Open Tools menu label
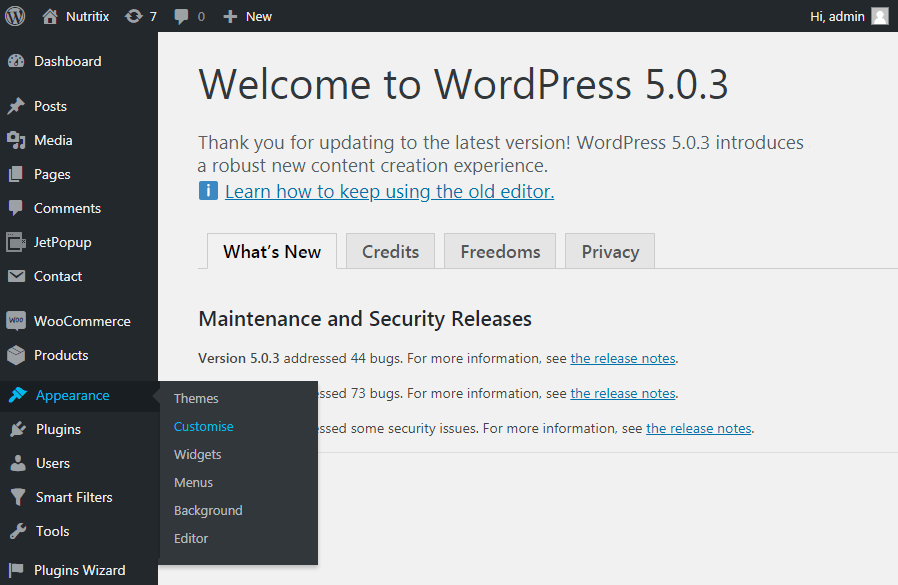 coord(53,531)
